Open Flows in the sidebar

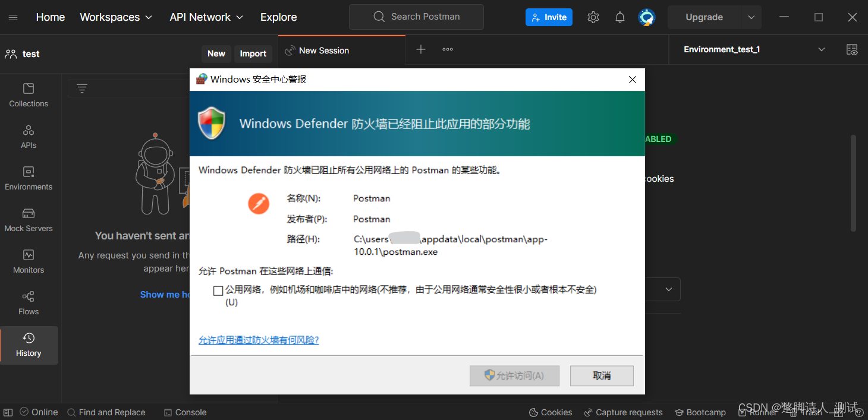pos(29,303)
